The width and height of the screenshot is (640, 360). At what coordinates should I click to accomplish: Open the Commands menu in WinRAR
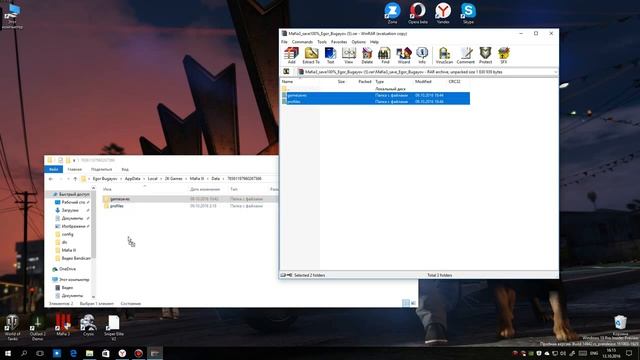click(x=302, y=42)
